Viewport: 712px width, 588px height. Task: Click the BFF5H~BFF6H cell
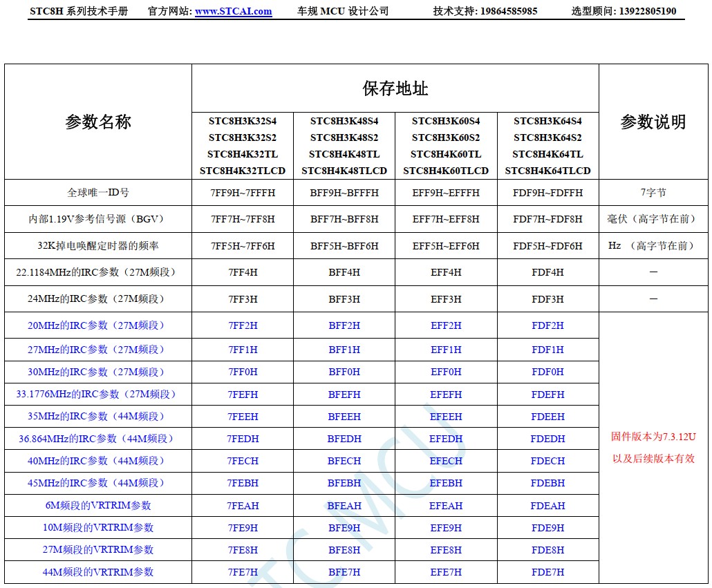pos(344,246)
